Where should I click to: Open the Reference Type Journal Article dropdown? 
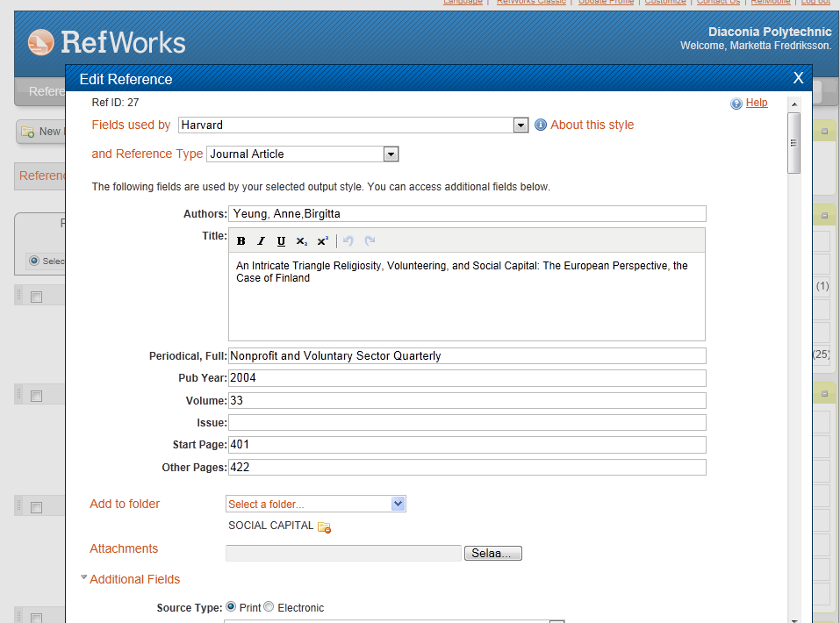click(x=391, y=154)
